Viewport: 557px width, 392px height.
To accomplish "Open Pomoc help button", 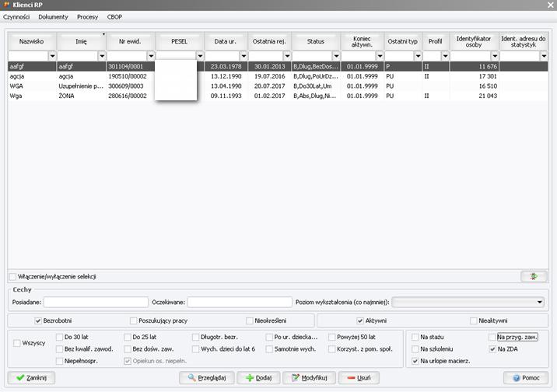I will point(526,378).
